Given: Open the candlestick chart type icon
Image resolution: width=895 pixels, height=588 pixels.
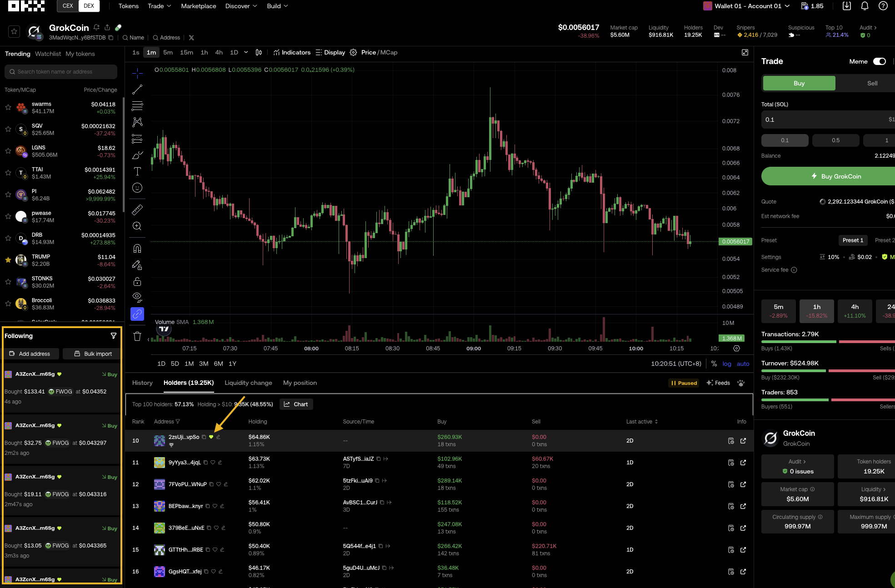Looking at the screenshot, I should pyautogui.click(x=259, y=53).
